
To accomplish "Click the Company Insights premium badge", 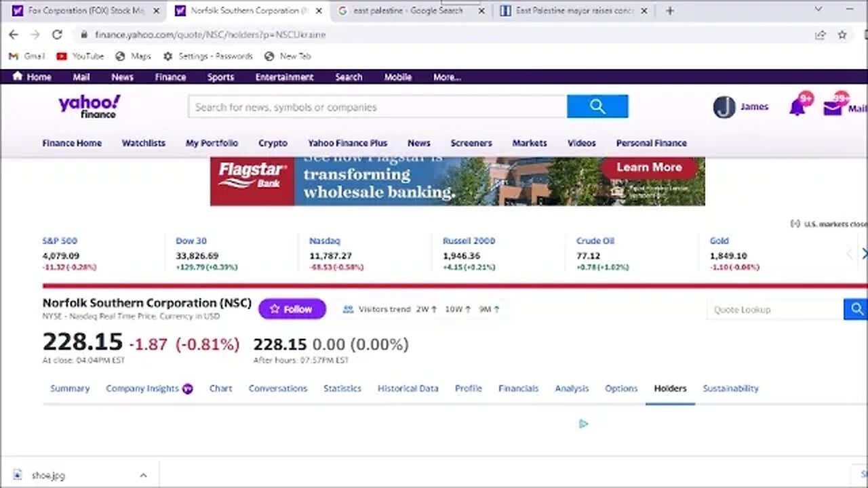I will click(x=188, y=389).
